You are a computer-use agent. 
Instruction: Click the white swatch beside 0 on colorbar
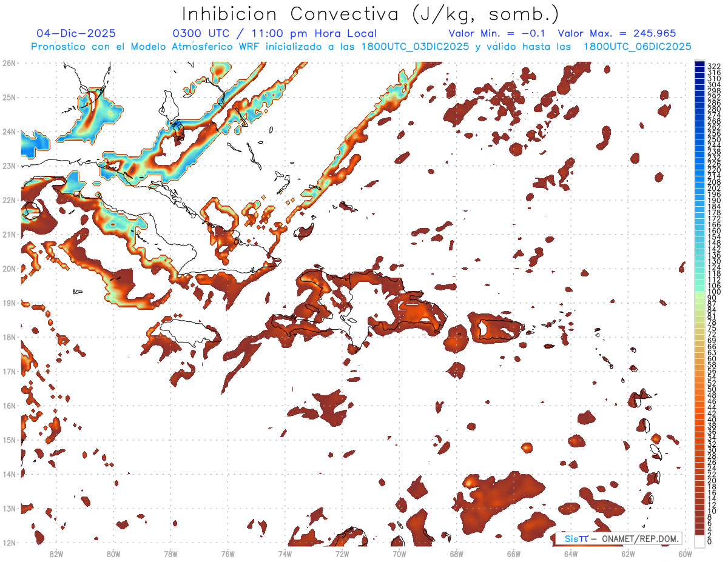tap(699, 541)
